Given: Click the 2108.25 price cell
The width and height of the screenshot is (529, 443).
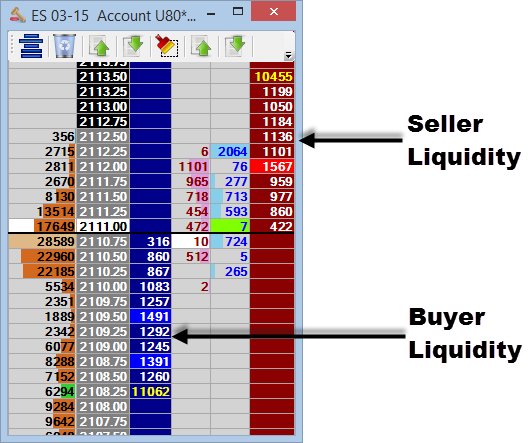Looking at the screenshot, I should pyautogui.click(x=103, y=391).
